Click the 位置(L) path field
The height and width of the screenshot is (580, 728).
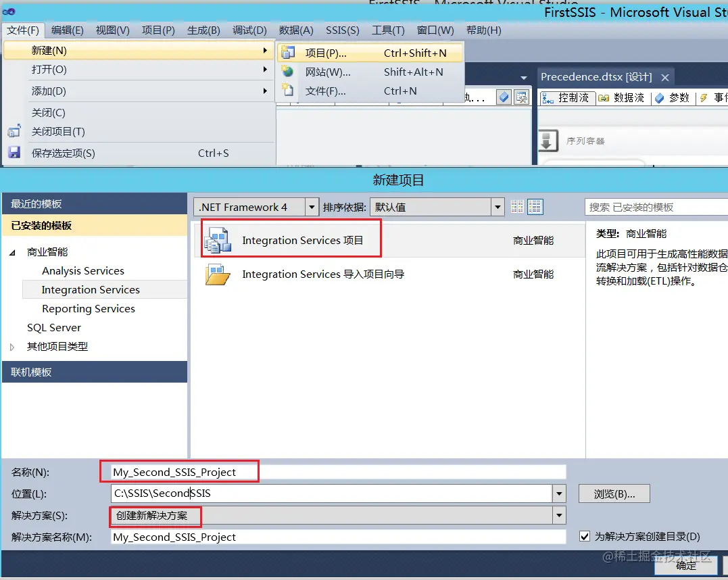pyautogui.click(x=331, y=493)
